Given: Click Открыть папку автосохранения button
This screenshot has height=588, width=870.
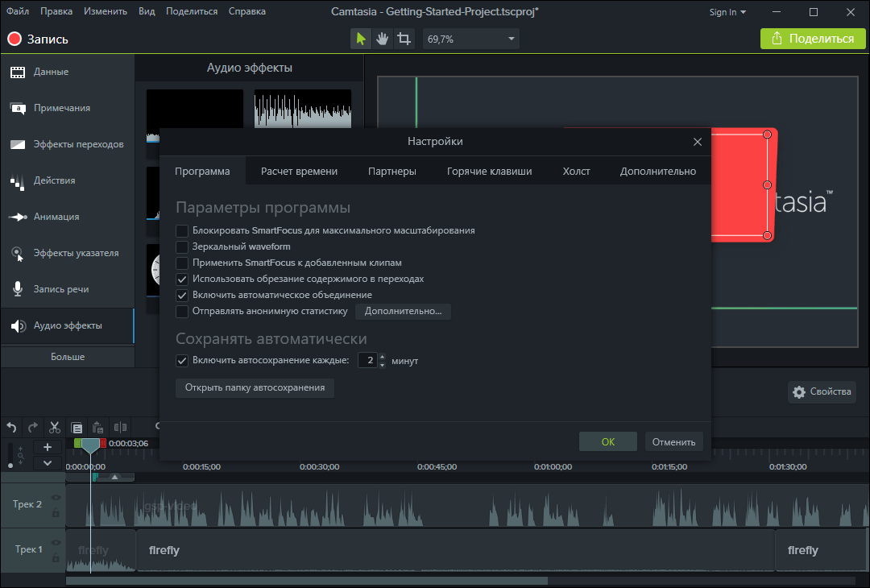Looking at the screenshot, I should [255, 387].
